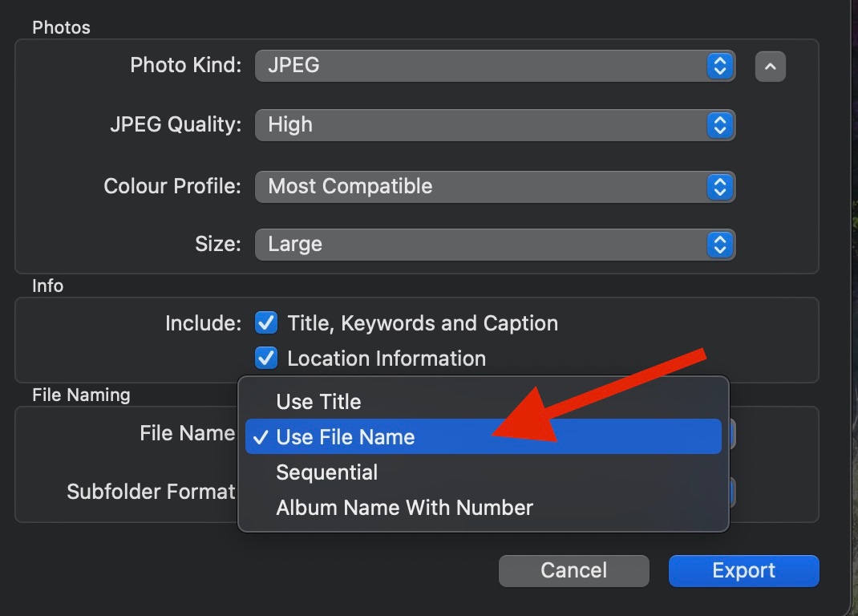
Task: Click the Colour Profile popup stepper arrows
Action: pyautogui.click(x=720, y=186)
